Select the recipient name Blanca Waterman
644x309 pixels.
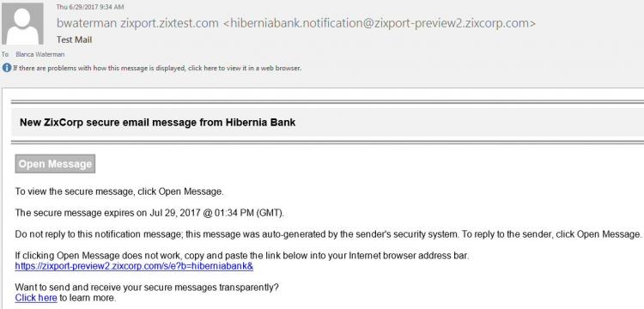tap(39, 54)
